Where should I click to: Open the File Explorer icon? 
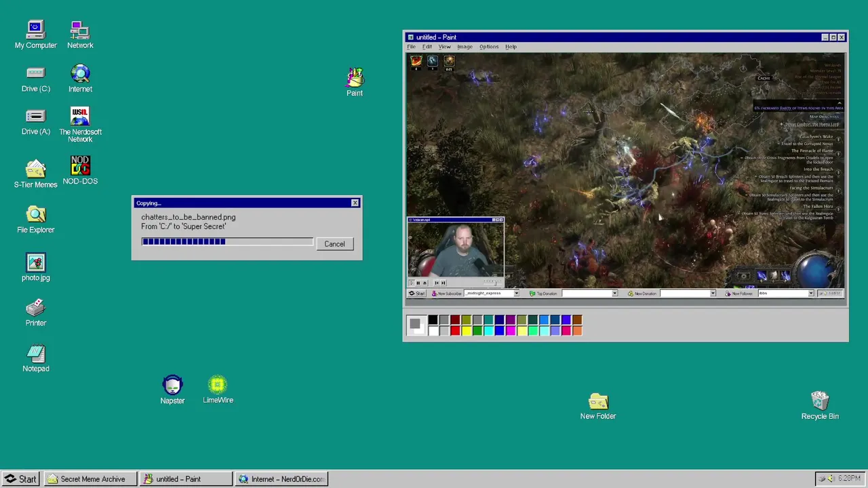[x=35, y=220]
